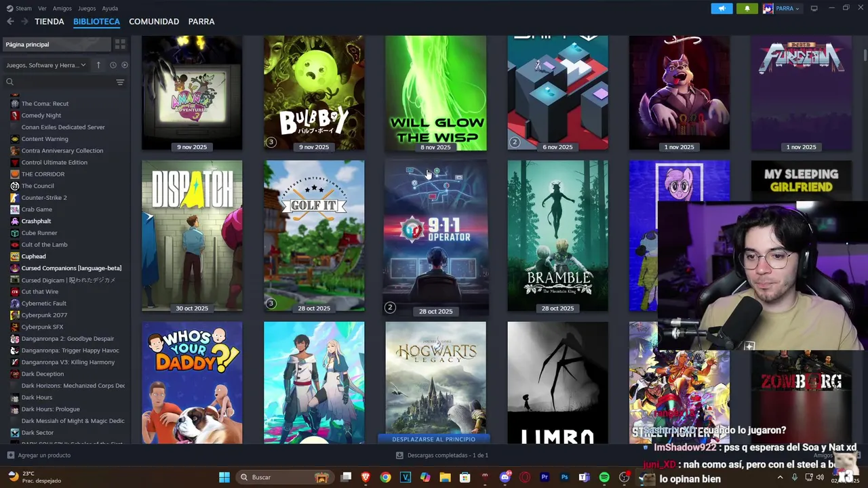Open the BIBLIOTECA tab
The width and height of the screenshot is (868, 488).
[96, 22]
